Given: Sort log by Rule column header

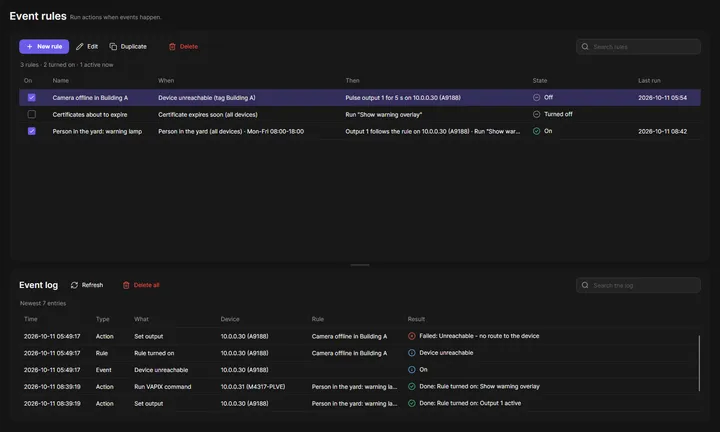Looking at the screenshot, I should [318, 319].
